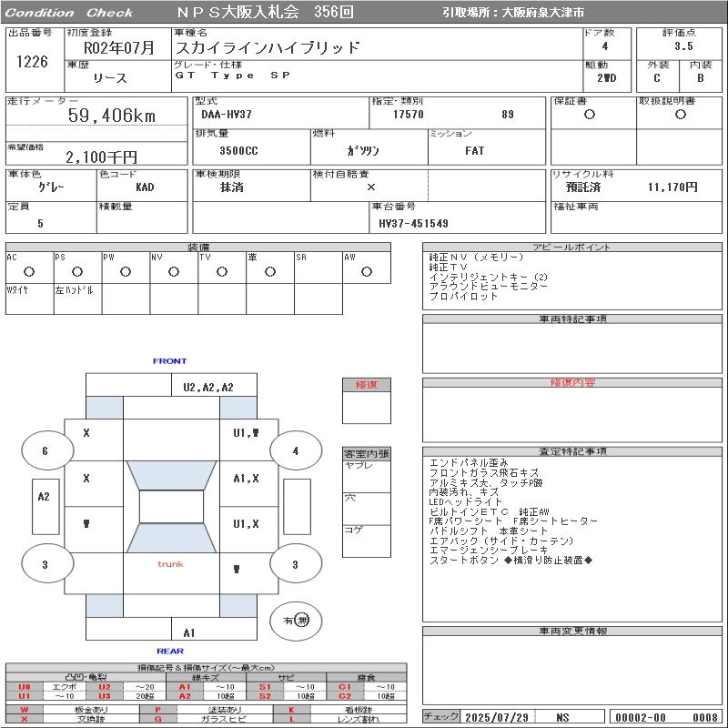Screen dimensions: 728x728
Task: Click appeal point アラウンドビューモニター
Action: pyautogui.click(x=488, y=287)
